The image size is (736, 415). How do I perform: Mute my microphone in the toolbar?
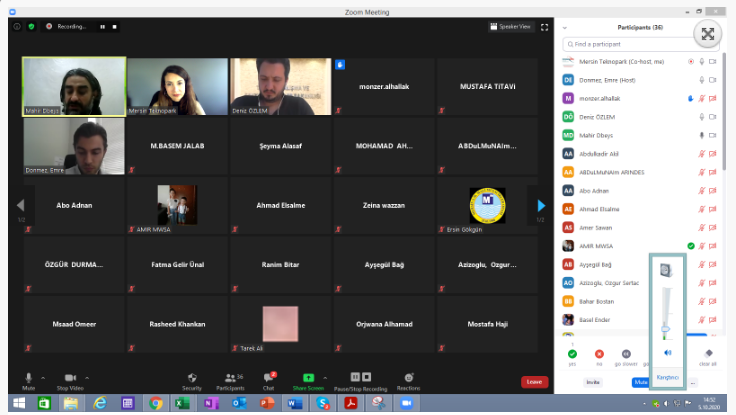pos(29,381)
